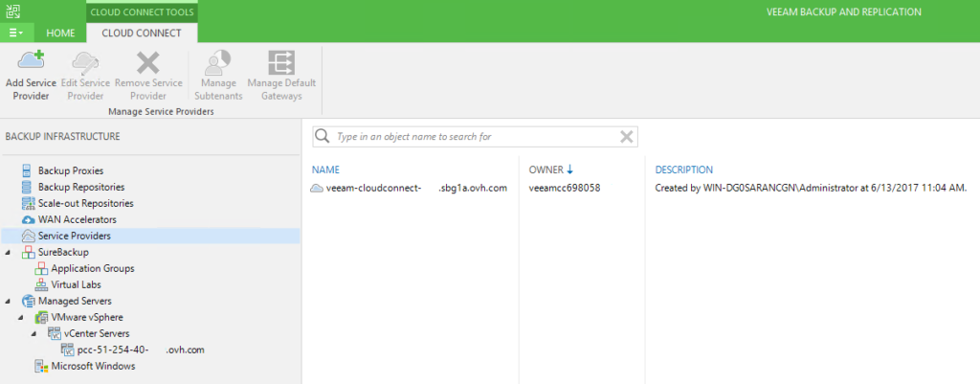Collapse the VMware vSphere node arrow
The width and height of the screenshot is (980, 384).
pos(20,317)
